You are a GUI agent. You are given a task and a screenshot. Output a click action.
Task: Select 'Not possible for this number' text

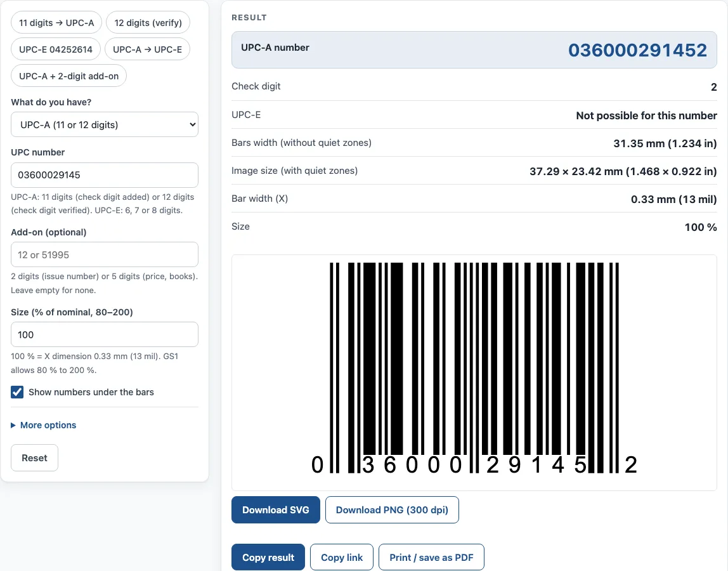(646, 115)
